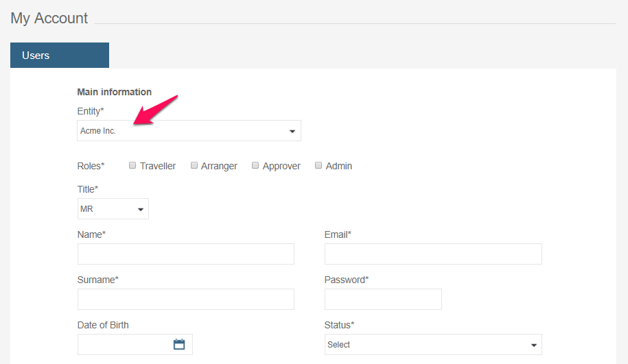Screen dimensions: 628x364
Task: Switch to the Users tab
Action: [60, 56]
